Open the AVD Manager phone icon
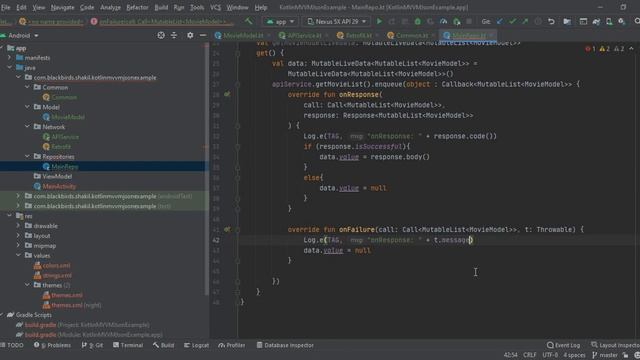 click(609, 21)
